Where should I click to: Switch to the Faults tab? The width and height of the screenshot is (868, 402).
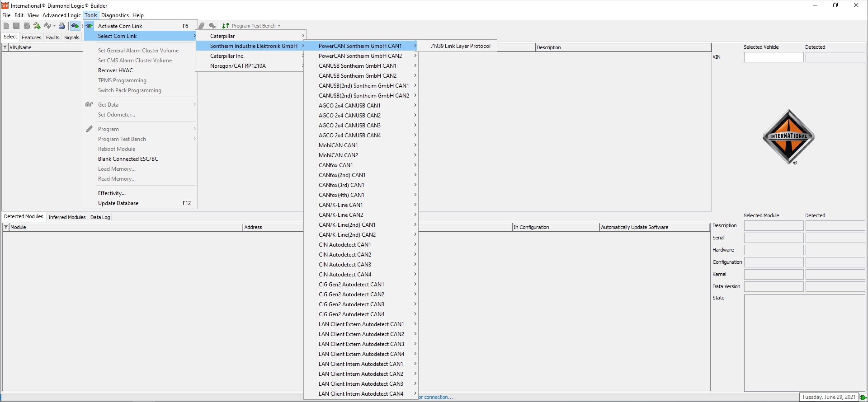(x=53, y=37)
